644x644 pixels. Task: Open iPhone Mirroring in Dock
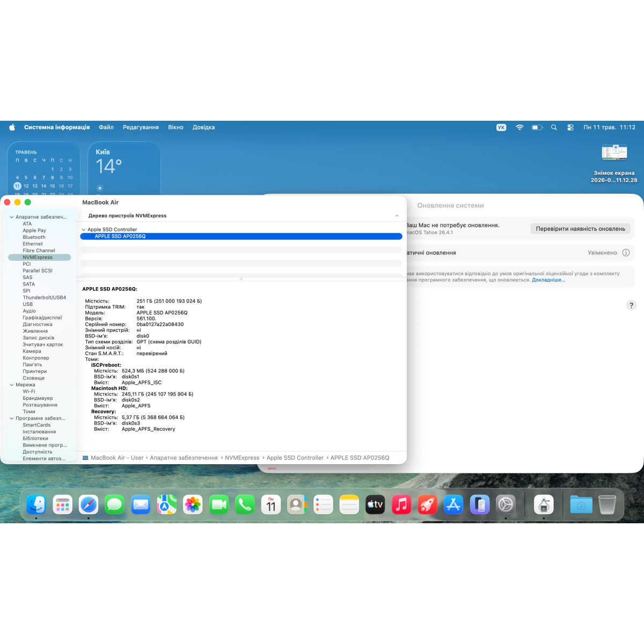tap(479, 504)
